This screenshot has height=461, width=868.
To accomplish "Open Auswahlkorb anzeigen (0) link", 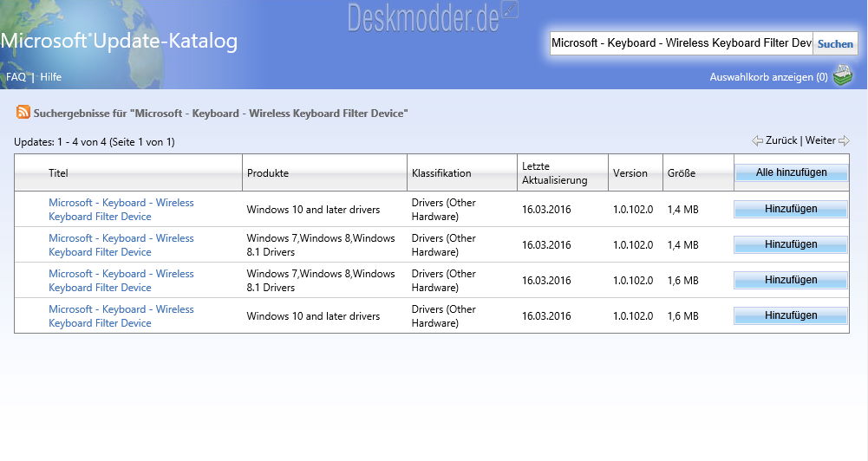I will (x=768, y=77).
